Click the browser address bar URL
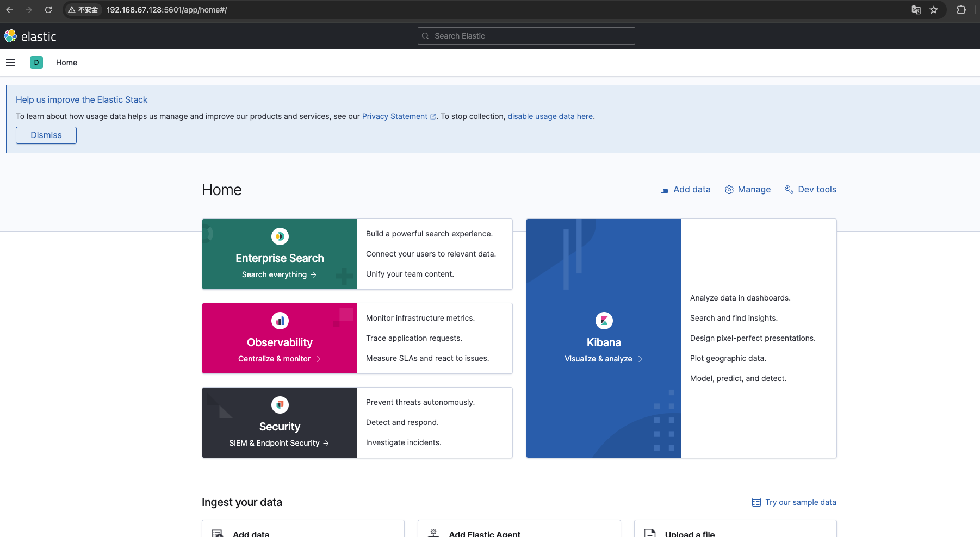This screenshot has height=537, width=980. click(166, 10)
